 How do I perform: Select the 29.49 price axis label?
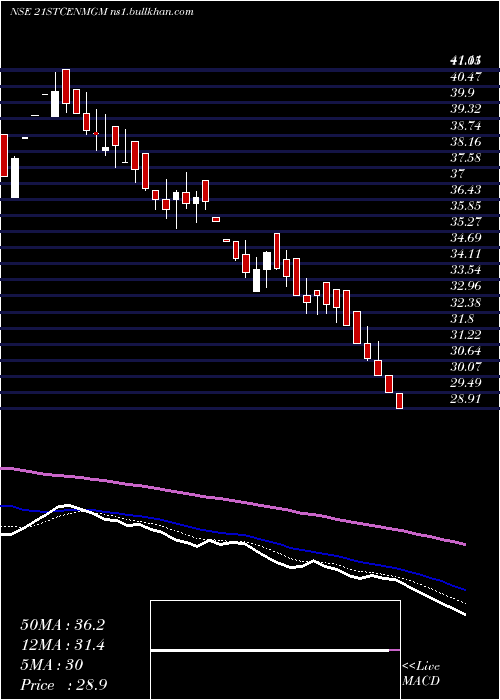coord(466,383)
